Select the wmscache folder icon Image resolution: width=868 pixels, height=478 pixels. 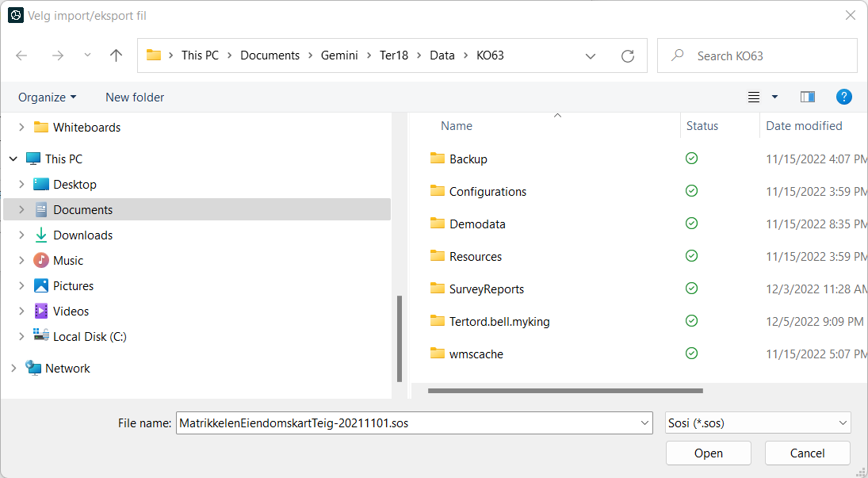438,354
